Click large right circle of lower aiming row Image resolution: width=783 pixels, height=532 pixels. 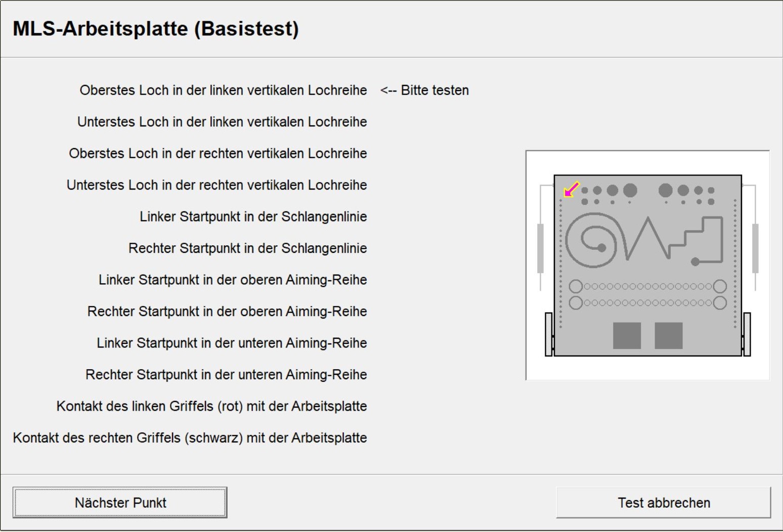click(720, 303)
